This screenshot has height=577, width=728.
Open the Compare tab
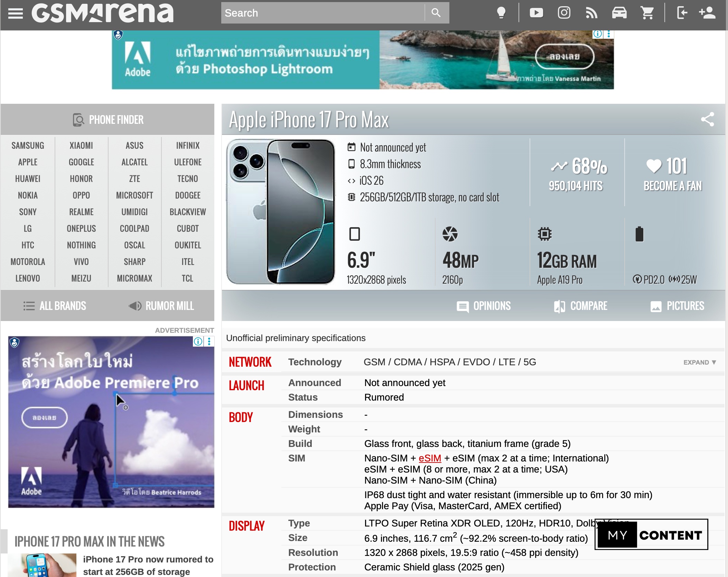click(580, 306)
